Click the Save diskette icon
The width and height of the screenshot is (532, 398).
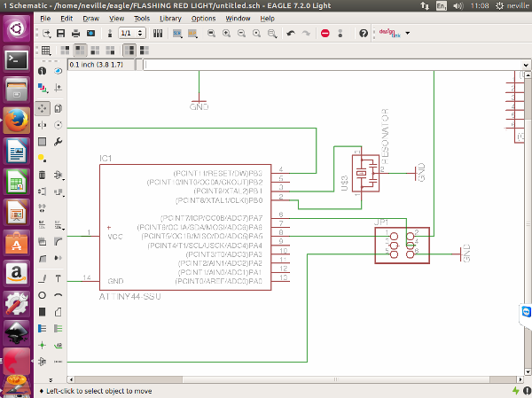pos(61,34)
